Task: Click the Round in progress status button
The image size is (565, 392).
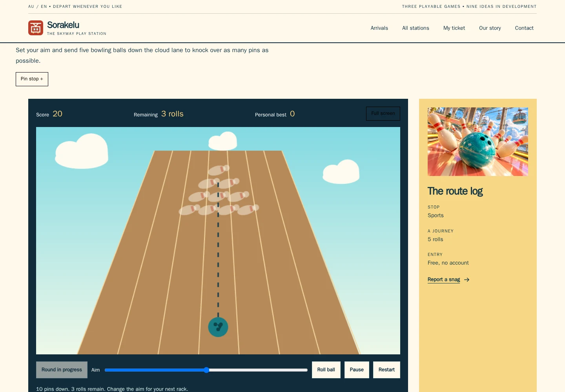Action: click(x=62, y=370)
